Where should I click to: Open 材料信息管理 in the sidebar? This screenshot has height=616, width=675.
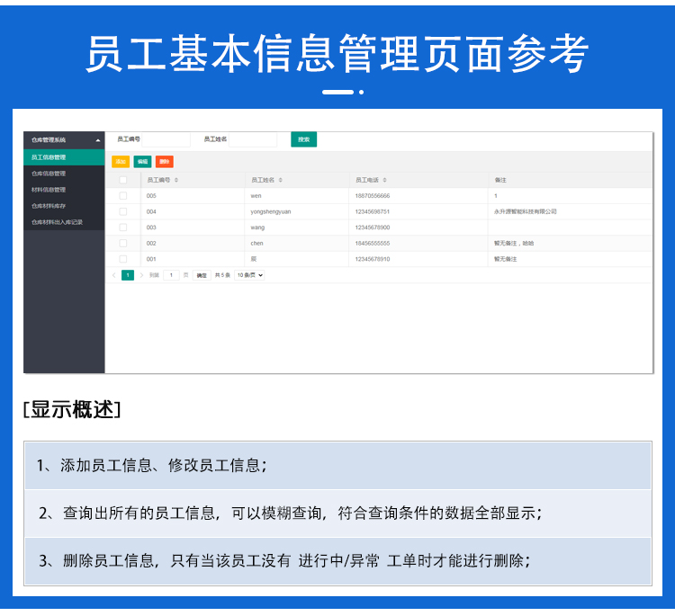(x=49, y=189)
